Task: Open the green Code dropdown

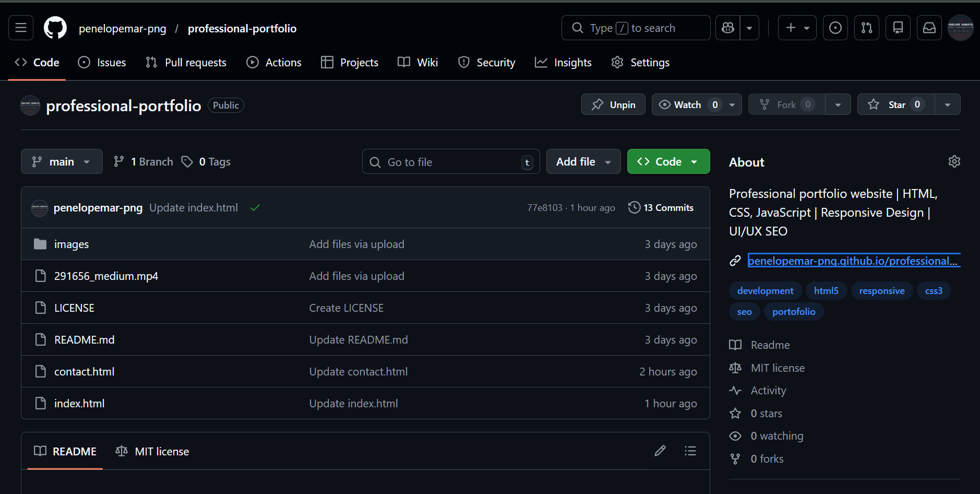Action: (668, 161)
